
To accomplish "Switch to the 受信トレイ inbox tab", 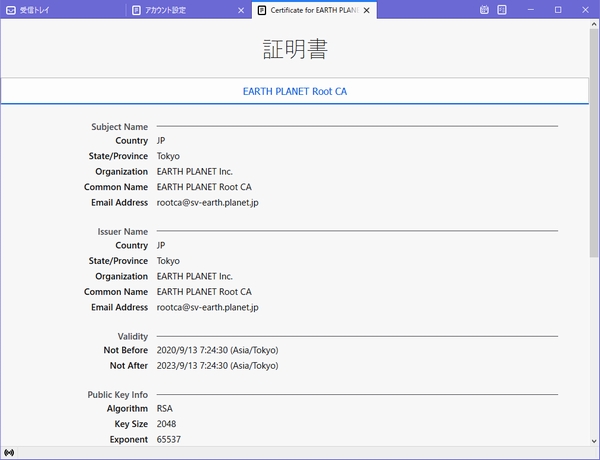I will point(63,10).
